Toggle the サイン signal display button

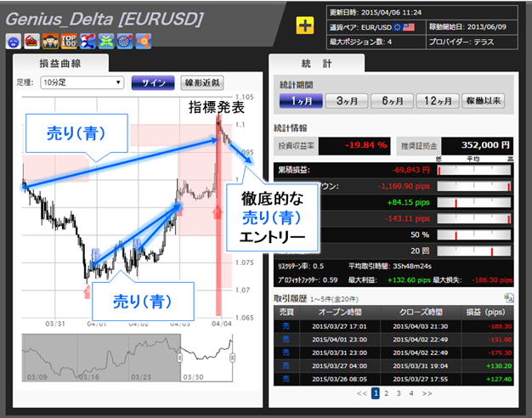153,82
